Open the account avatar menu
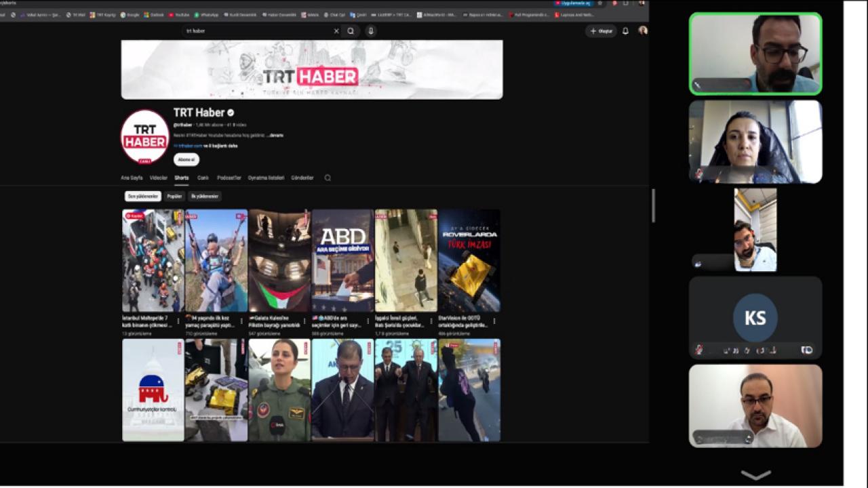The image size is (868, 488). coord(643,30)
